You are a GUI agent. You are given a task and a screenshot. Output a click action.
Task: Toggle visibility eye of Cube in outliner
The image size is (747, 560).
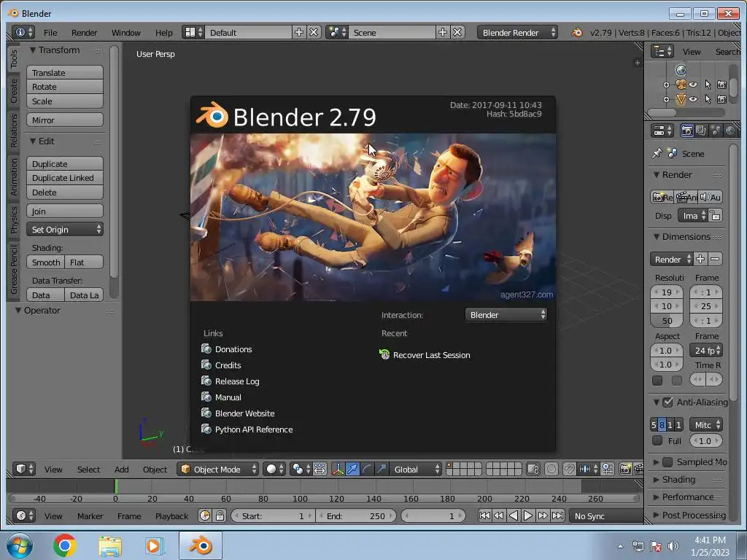point(693,99)
